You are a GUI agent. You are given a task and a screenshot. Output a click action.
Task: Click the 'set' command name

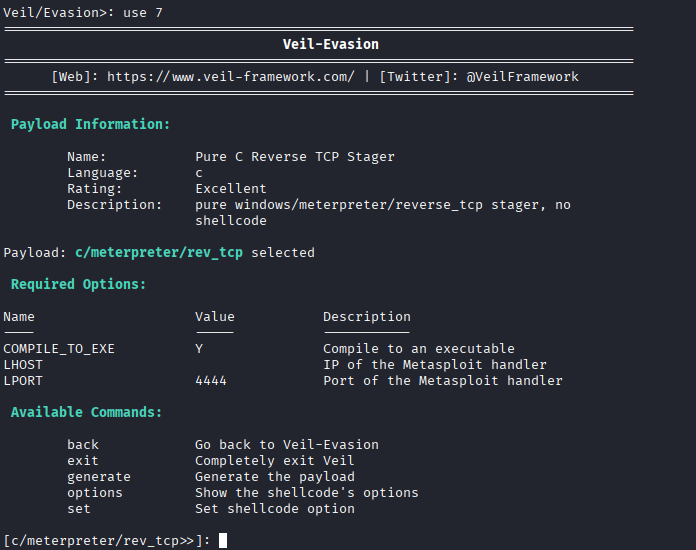[x=79, y=508]
